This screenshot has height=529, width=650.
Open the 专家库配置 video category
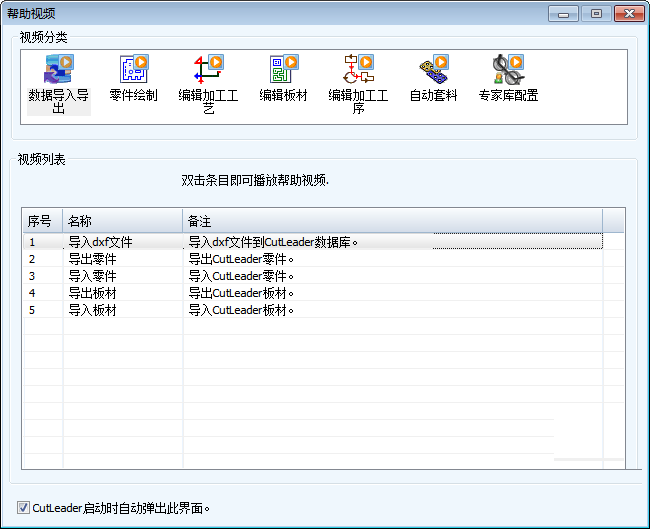508,71
